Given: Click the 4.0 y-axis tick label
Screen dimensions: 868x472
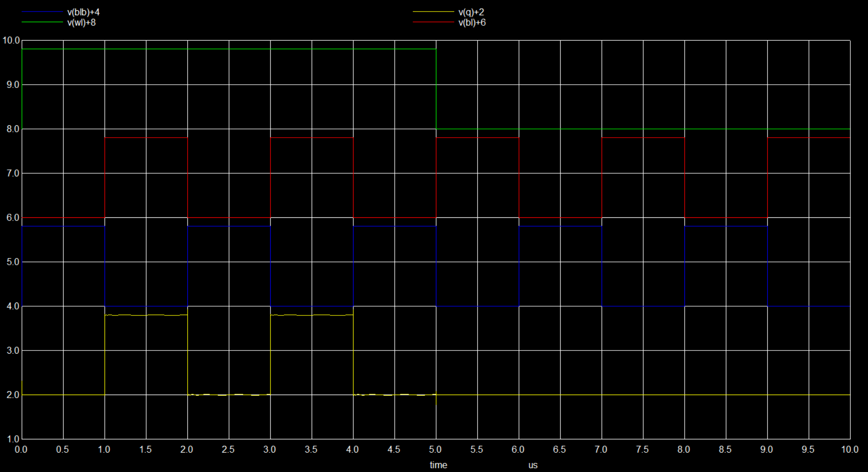Looking at the screenshot, I should (x=13, y=306).
